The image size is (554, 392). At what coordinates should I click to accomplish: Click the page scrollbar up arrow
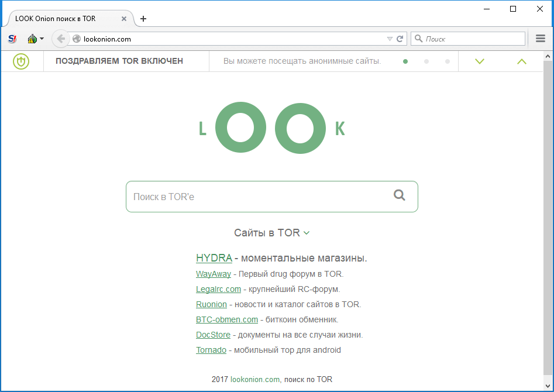coord(548,56)
